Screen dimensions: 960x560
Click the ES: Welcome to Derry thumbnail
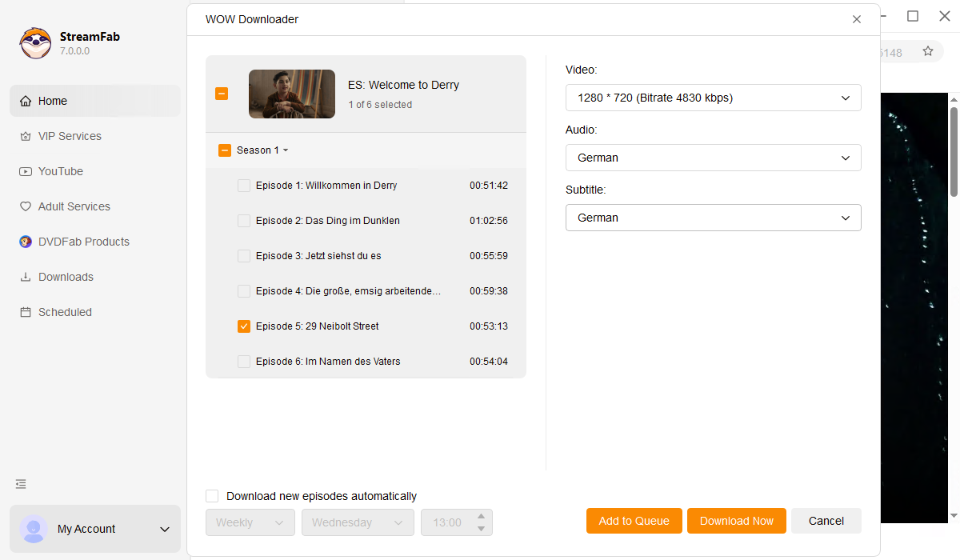tap(292, 94)
